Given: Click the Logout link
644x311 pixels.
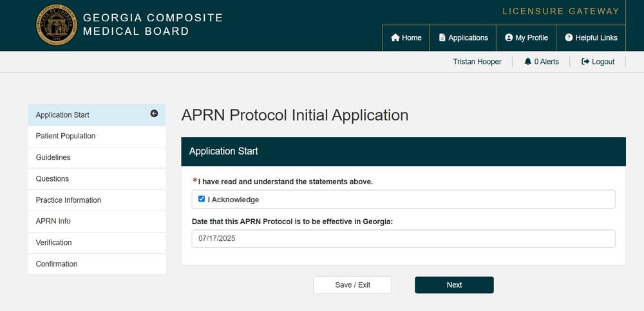Looking at the screenshot, I should (x=598, y=62).
